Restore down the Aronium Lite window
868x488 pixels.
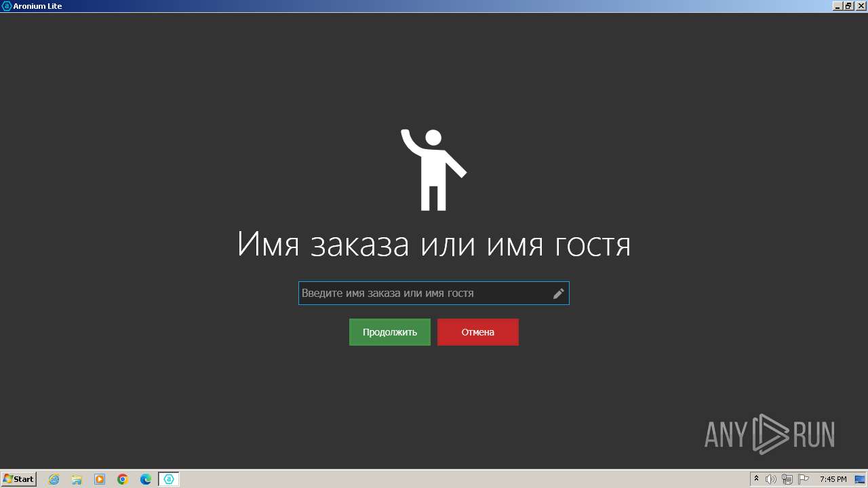[848, 6]
